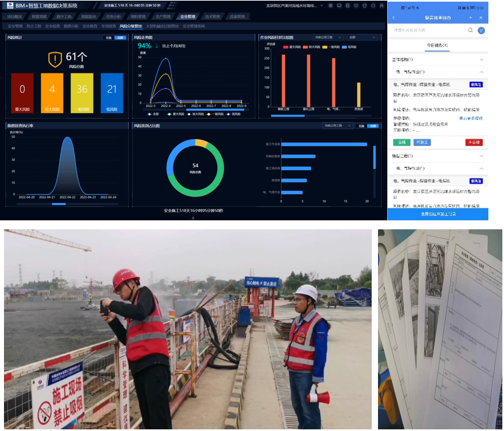Click the blue Y avatar icon
The height and width of the screenshot is (431, 504).
tap(481, 31)
